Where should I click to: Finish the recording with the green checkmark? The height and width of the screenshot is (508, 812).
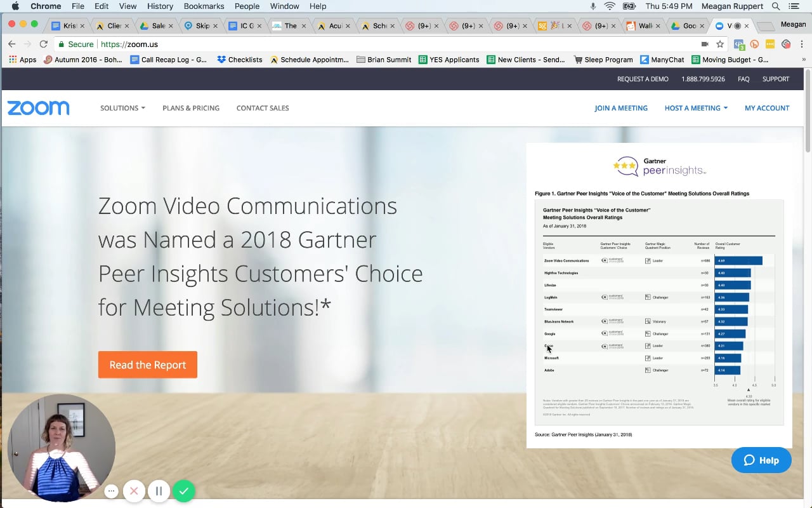[x=184, y=491]
